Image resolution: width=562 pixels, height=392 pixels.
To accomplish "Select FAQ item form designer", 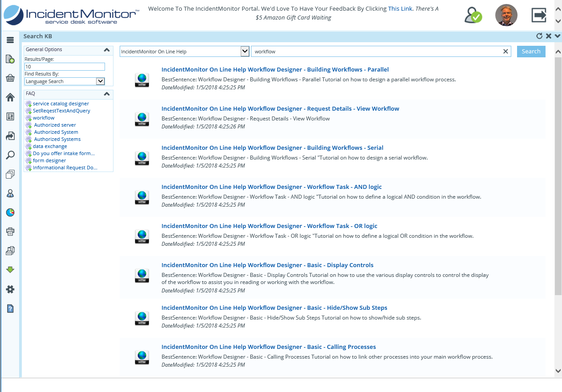I will tap(49, 160).
